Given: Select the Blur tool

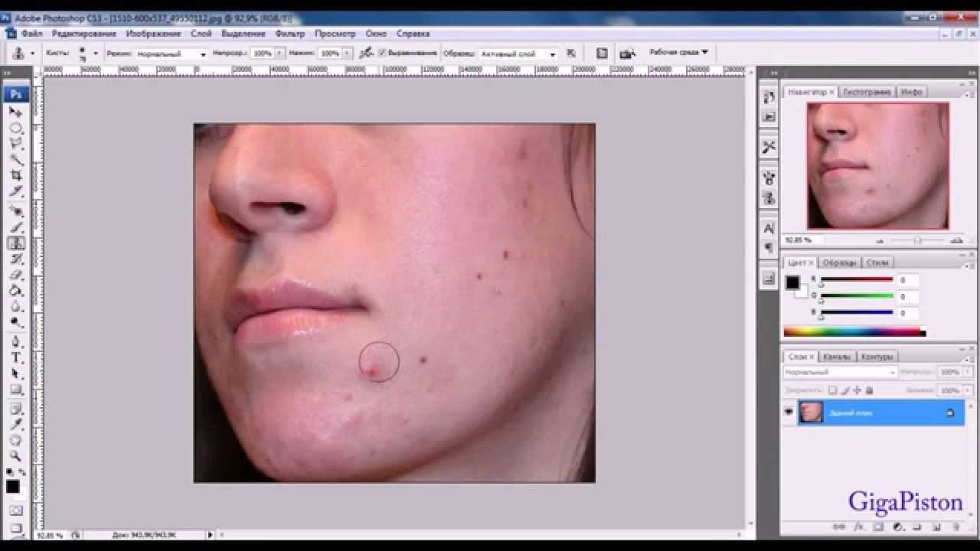Looking at the screenshot, I should [x=16, y=307].
